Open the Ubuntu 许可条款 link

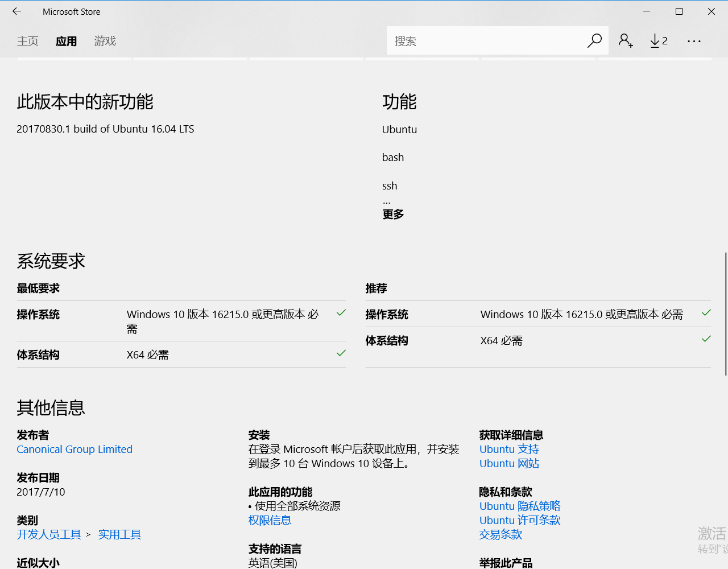click(x=520, y=520)
